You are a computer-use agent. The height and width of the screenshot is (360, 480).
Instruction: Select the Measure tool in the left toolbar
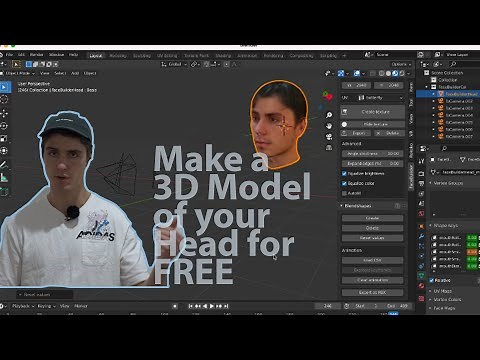(x=4, y=178)
